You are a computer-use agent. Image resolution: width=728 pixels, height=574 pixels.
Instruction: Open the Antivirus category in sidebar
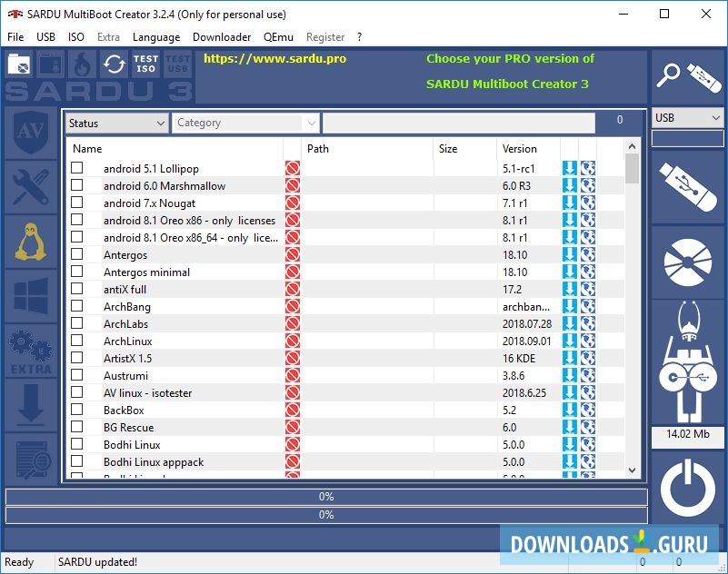(30, 132)
